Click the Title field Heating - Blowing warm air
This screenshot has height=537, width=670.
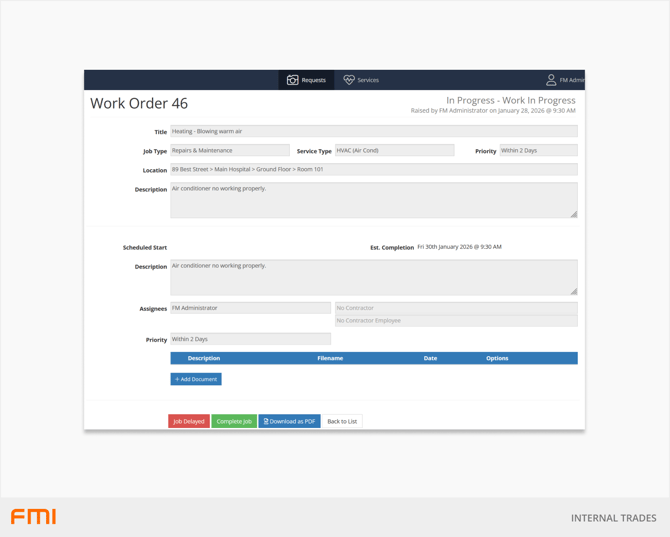click(x=374, y=131)
